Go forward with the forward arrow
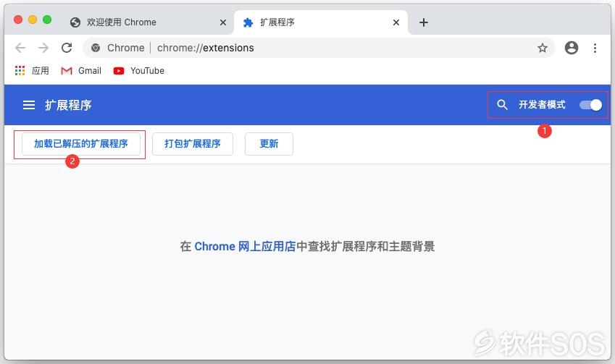The image size is (615, 364). tap(43, 48)
